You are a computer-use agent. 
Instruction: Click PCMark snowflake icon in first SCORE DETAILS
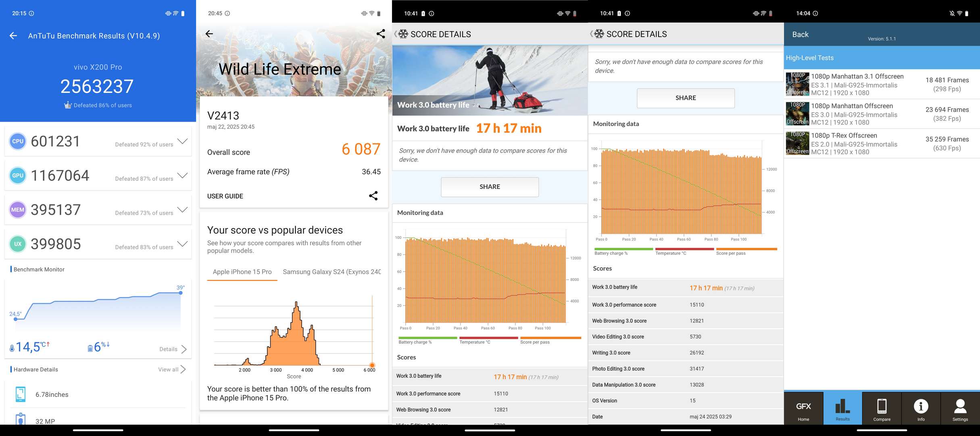tap(403, 34)
